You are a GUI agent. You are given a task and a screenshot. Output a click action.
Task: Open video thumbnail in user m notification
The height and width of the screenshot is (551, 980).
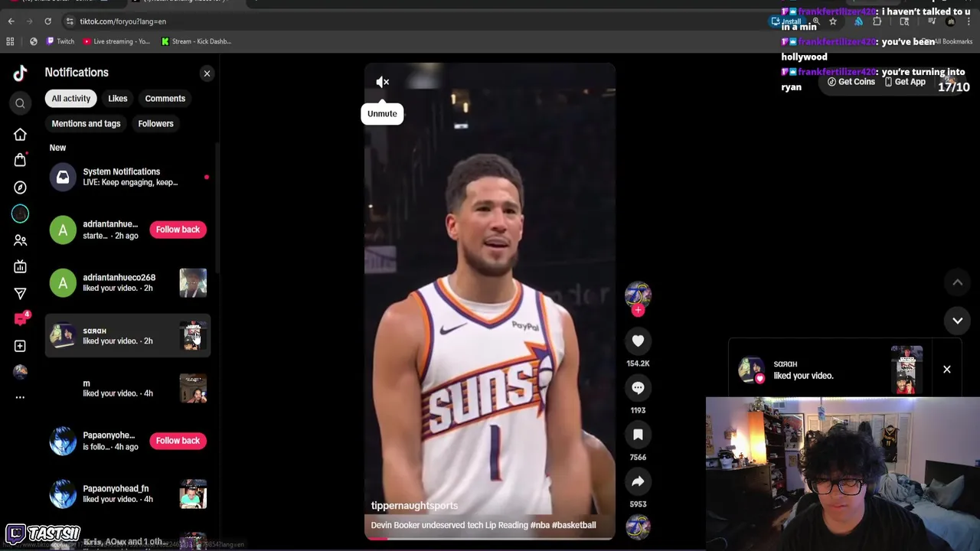193,389
